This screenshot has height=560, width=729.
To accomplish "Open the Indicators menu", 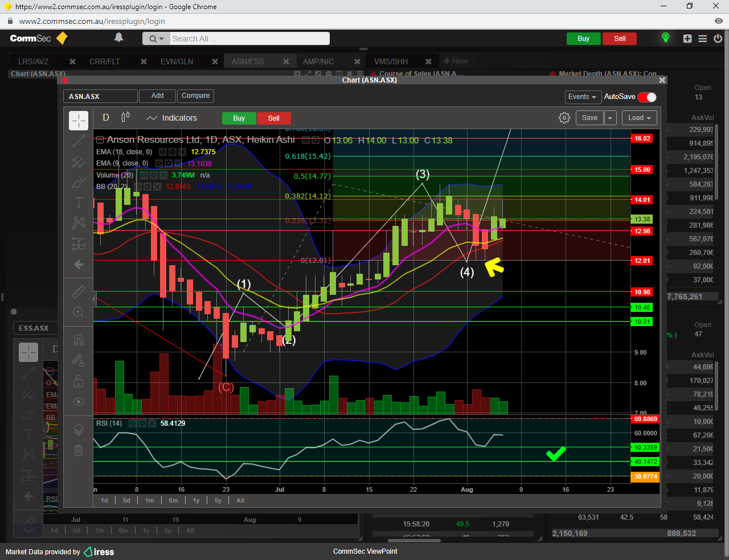I will 171,118.
